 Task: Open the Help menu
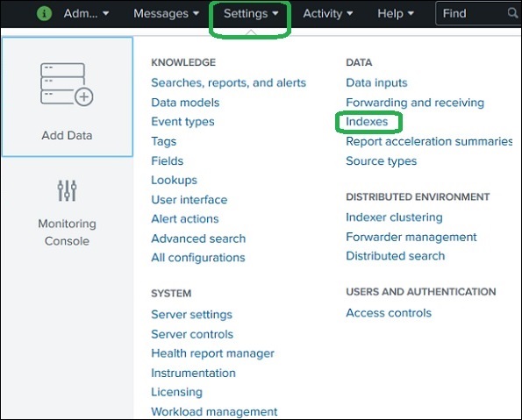coord(395,14)
